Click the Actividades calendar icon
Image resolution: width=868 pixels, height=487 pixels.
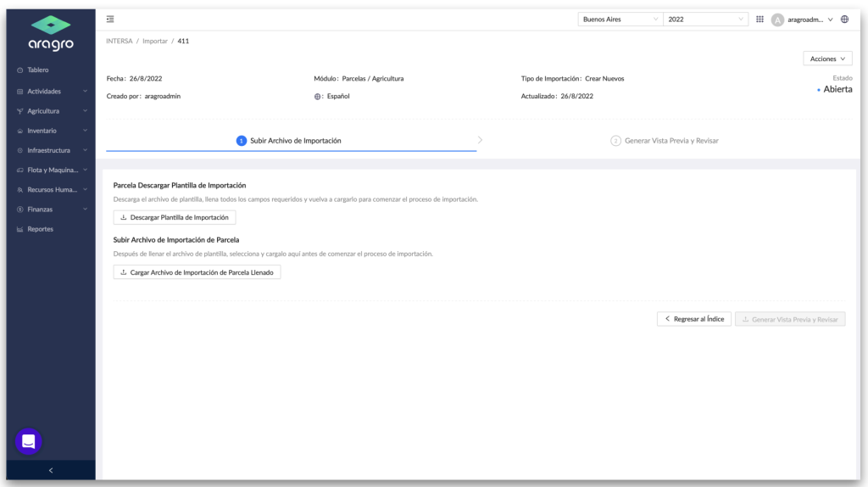point(20,92)
